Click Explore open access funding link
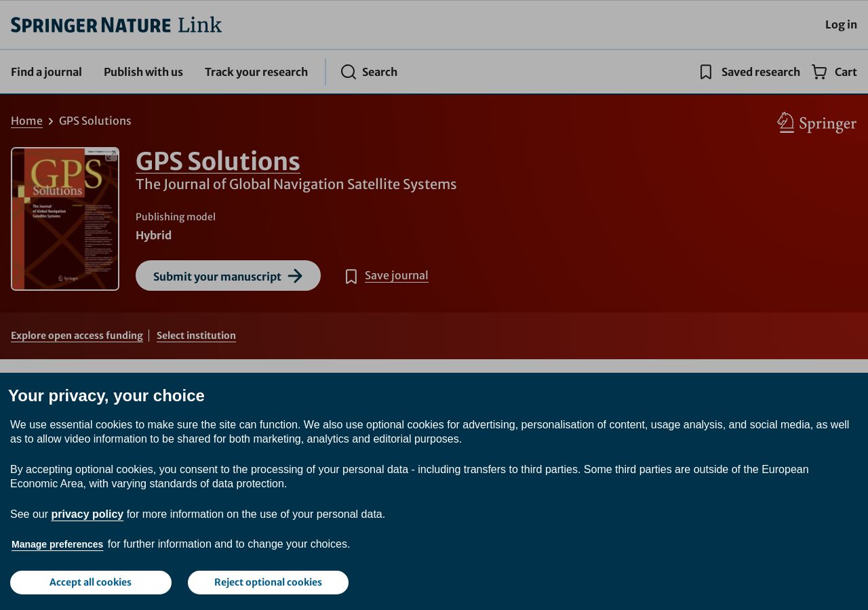The height and width of the screenshot is (610, 868). pyautogui.click(x=77, y=335)
